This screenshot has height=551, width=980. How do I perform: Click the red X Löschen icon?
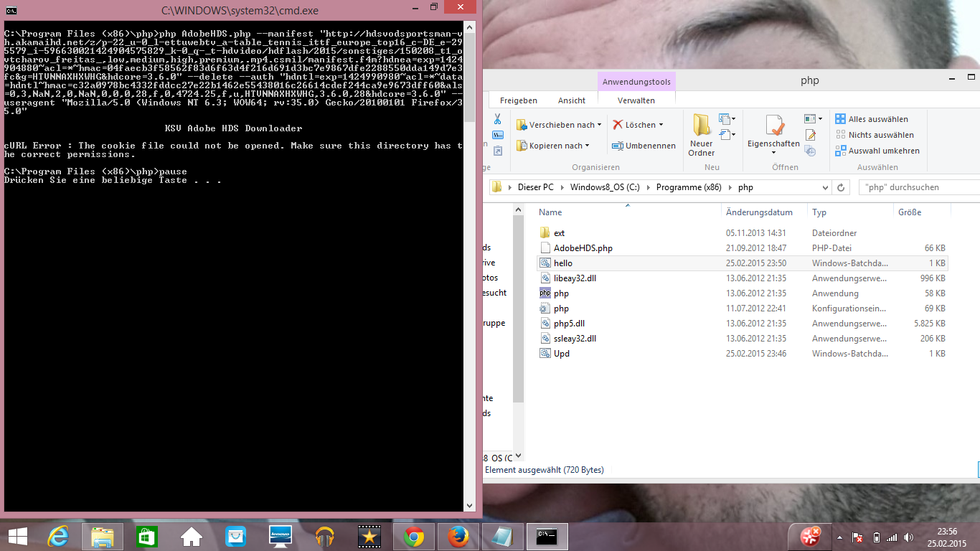pos(618,125)
